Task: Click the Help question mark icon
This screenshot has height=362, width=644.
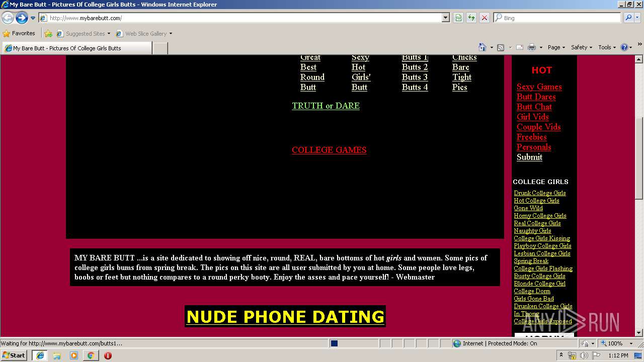Action: (x=624, y=47)
